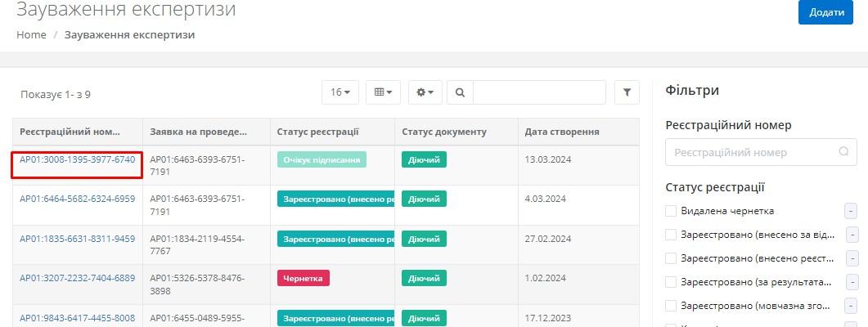
Task: Tick the Зареєстровано (мовчазна зго… checkbox
Action: (x=671, y=306)
